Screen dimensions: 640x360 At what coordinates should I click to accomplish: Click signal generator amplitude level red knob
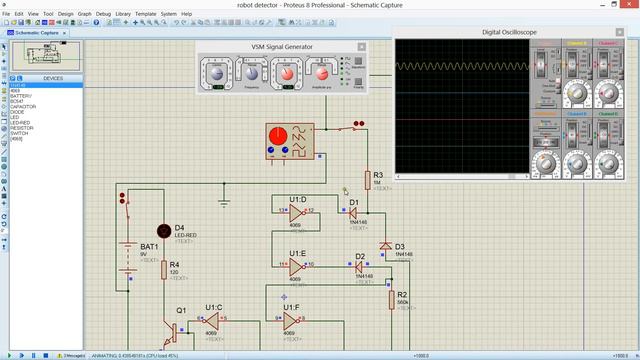coord(287,74)
